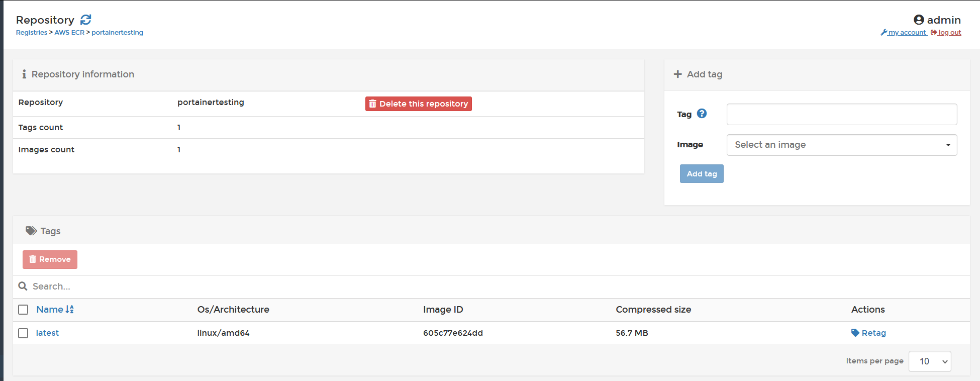Open my account link
This screenshot has width=980, height=381.
click(904, 33)
